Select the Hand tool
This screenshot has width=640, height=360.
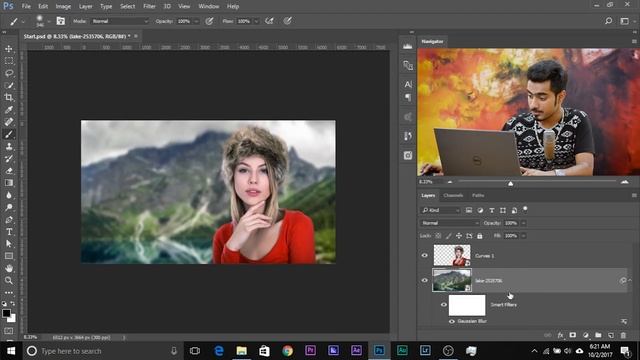[x=9, y=268]
